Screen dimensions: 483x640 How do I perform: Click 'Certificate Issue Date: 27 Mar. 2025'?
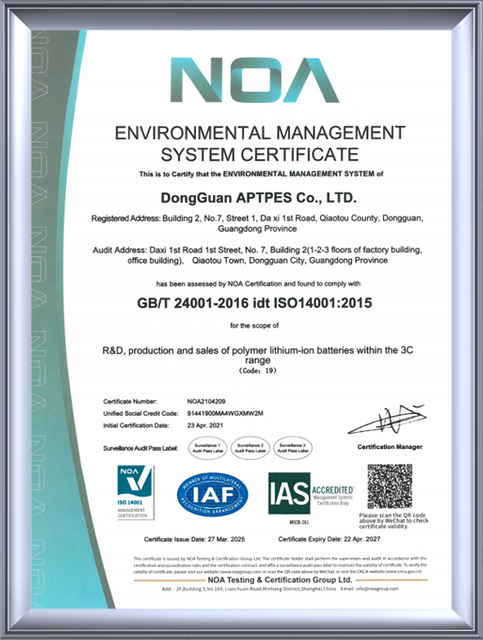tap(194, 539)
